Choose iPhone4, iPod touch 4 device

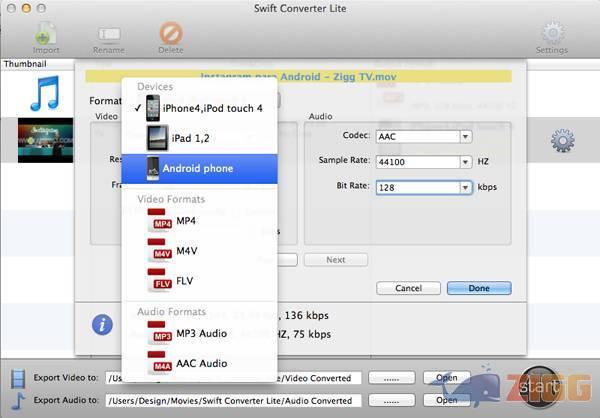pyautogui.click(x=199, y=108)
